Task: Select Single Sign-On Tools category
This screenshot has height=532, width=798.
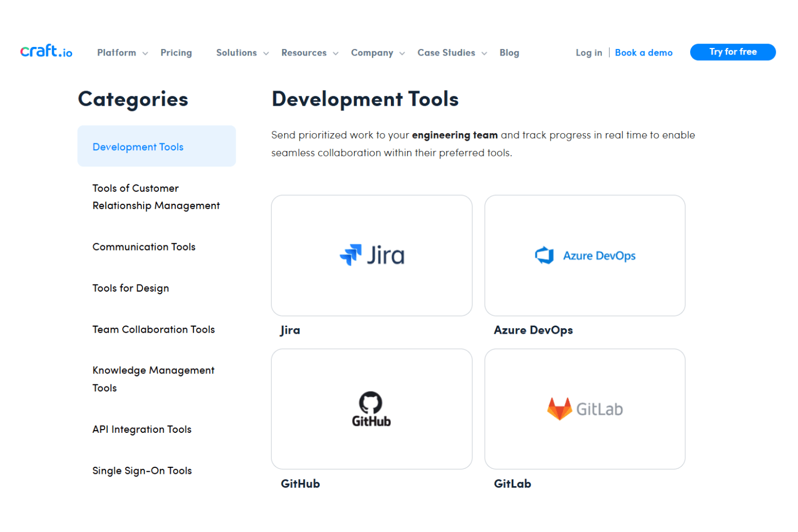Action: point(142,471)
